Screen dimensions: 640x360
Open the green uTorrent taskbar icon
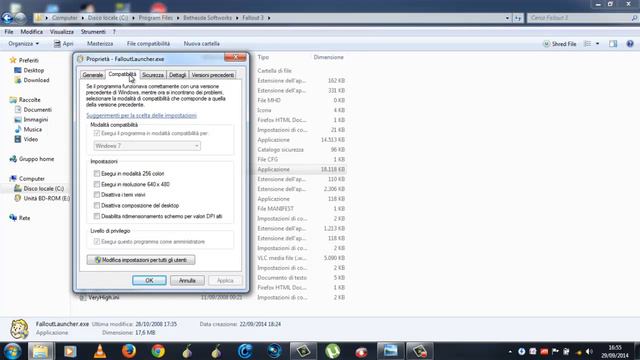333,351
